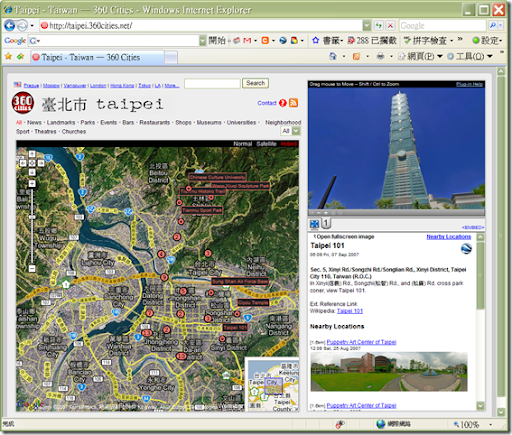Click the red 10 cluster marker on map

tap(181, 356)
